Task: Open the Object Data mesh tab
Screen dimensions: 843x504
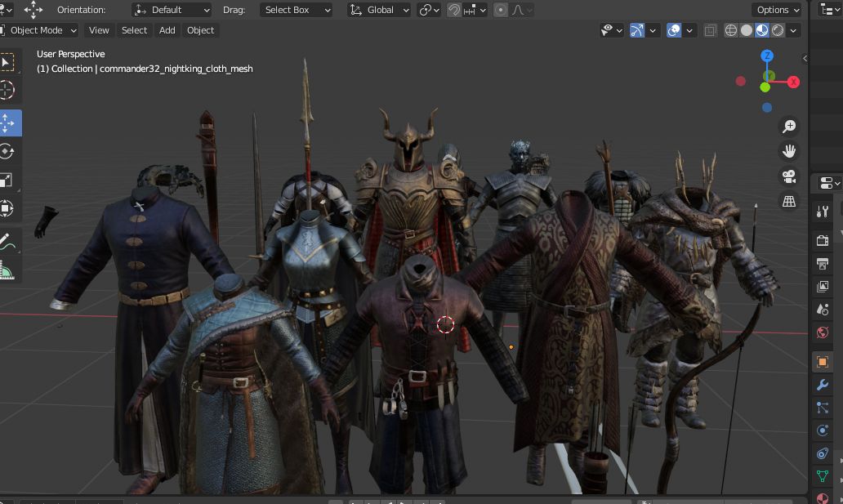Action: [822, 476]
